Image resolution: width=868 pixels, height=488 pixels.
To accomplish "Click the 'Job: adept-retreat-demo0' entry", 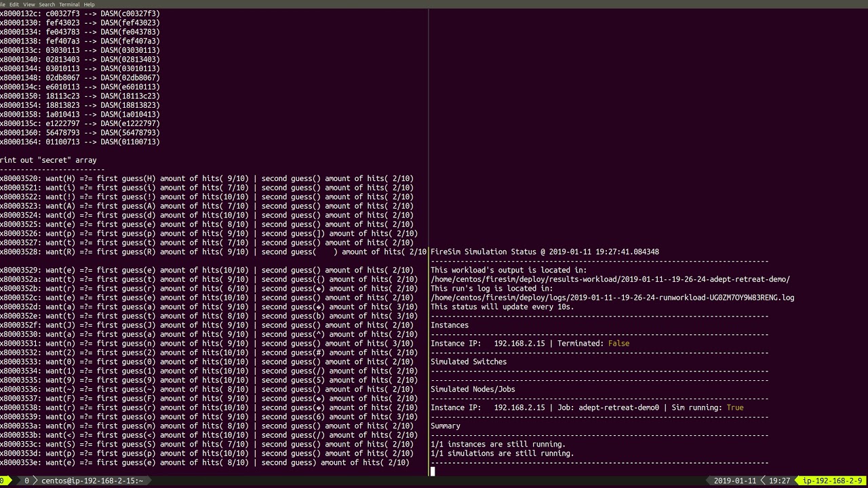I will pyautogui.click(x=609, y=407).
